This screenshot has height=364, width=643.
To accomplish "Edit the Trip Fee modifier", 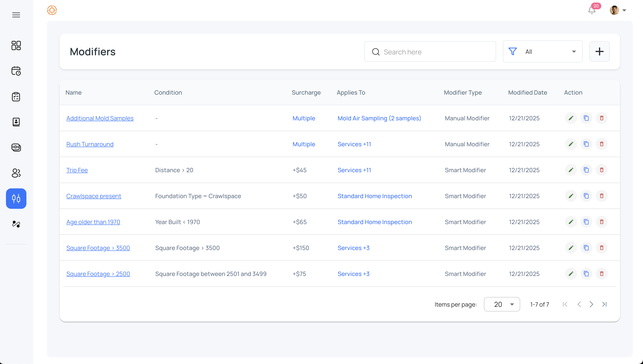I will tap(571, 170).
